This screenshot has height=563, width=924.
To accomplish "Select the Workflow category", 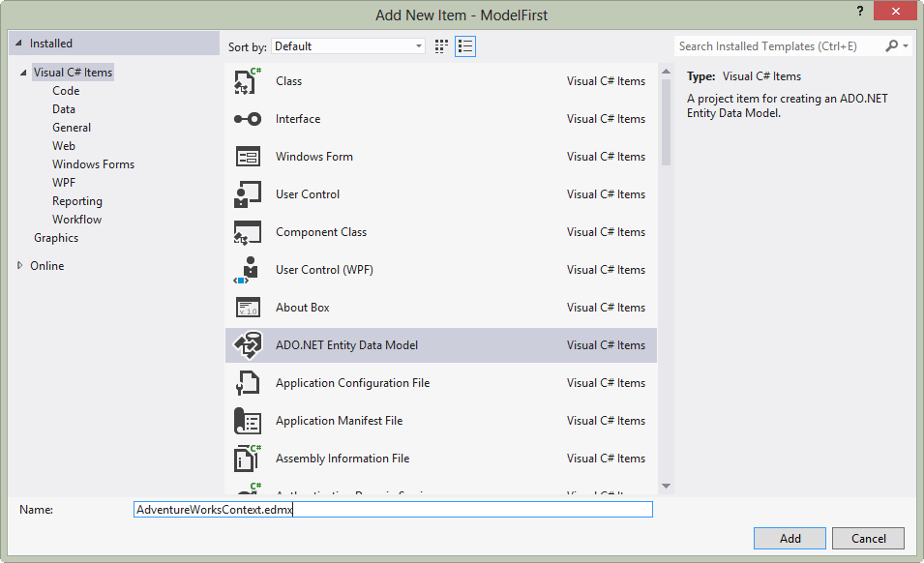I will point(76,219).
